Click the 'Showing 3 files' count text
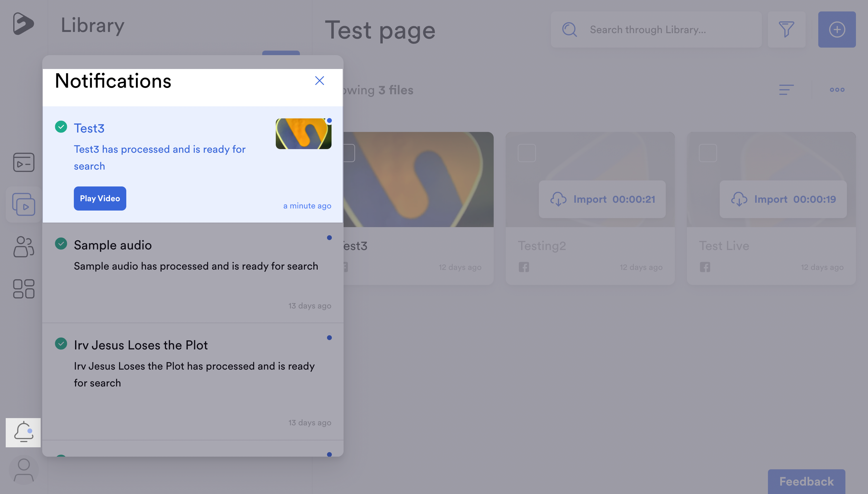The width and height of the screenshot is (868, 494). [x=379, y=90]
